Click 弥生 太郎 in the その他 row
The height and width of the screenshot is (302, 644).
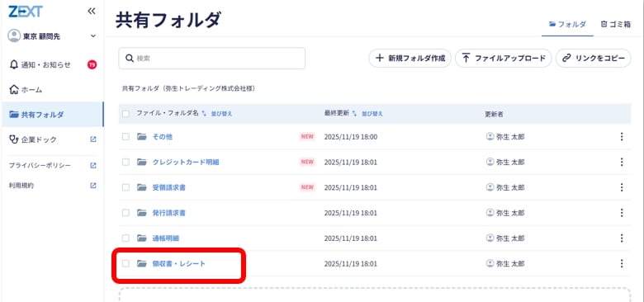tap(510, 137)
